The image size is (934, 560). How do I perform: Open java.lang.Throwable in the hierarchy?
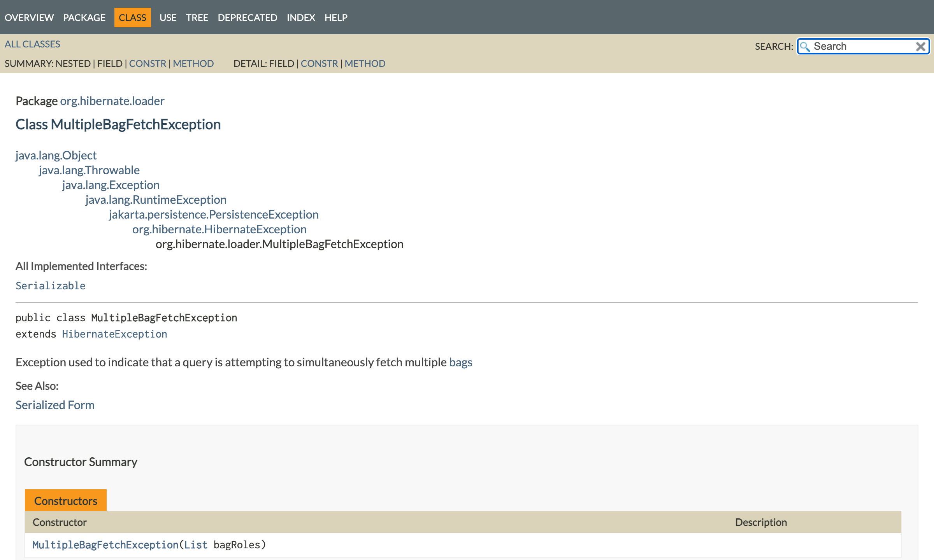pyautogui.click(x=89, y=170)
